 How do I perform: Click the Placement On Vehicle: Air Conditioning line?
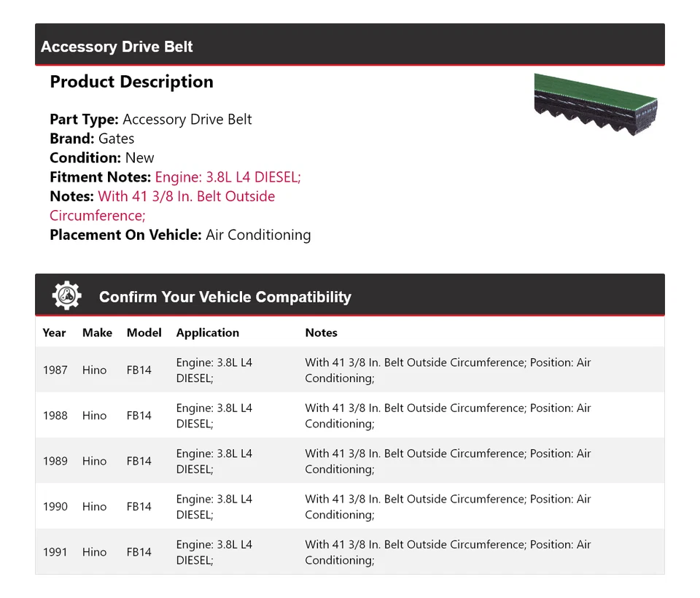pyautogui.click(x=180, y=235)
